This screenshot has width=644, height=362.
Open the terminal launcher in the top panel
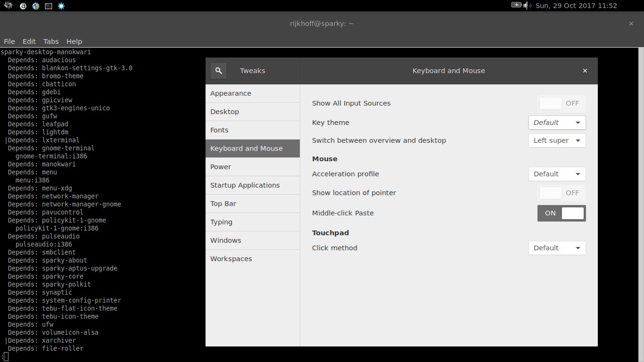pos(49,6)
